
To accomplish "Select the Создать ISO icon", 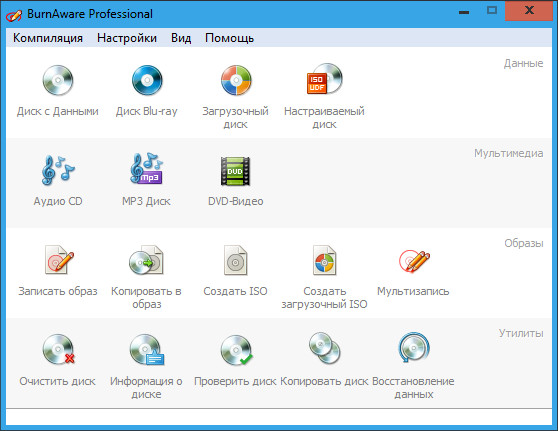I will 235,260.
